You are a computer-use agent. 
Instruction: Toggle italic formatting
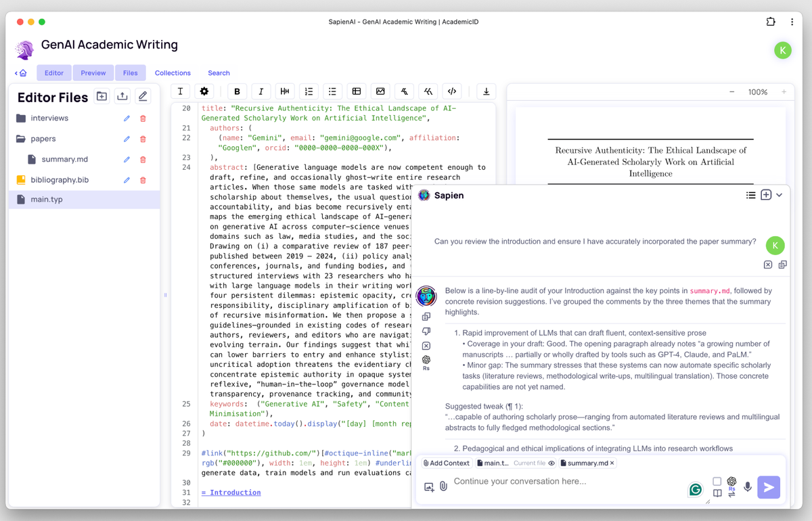point(261,91)
